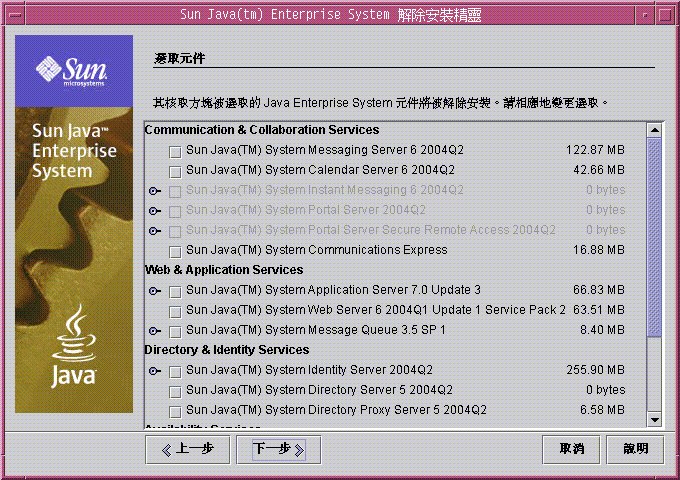Click the 上一步 (Back) button

187,450
